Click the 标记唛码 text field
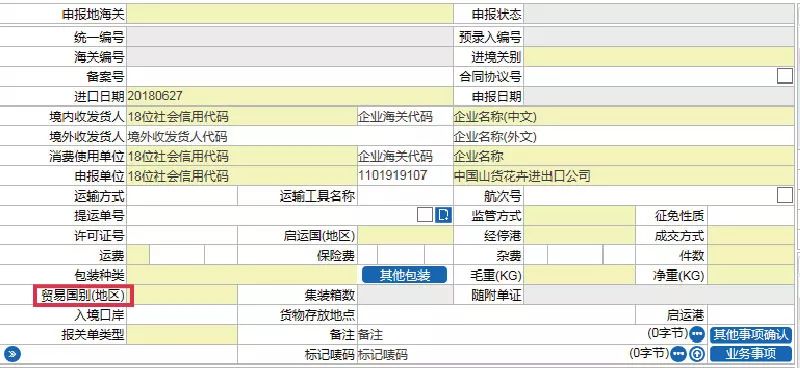 492,354
